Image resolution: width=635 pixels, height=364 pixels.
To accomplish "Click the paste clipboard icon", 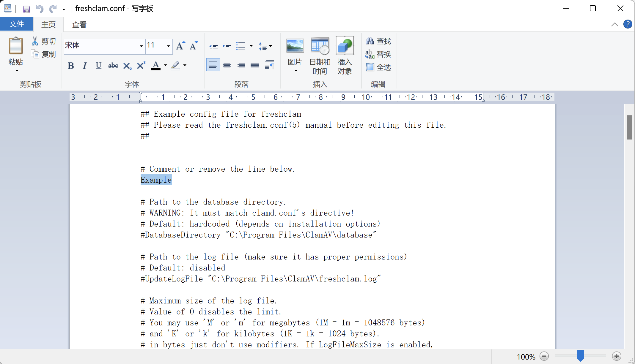I will tap(16, 46).
